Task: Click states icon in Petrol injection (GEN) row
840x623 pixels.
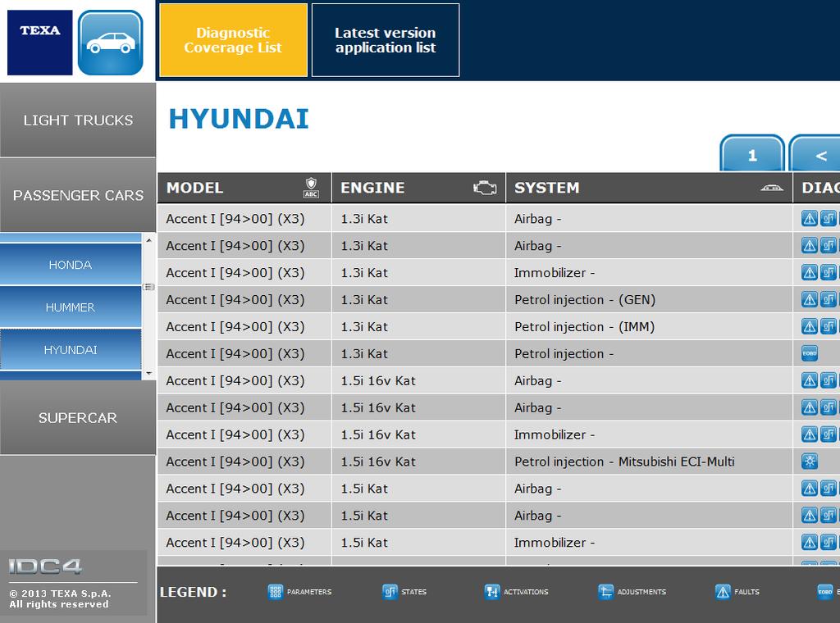Action: click(828, 299)
